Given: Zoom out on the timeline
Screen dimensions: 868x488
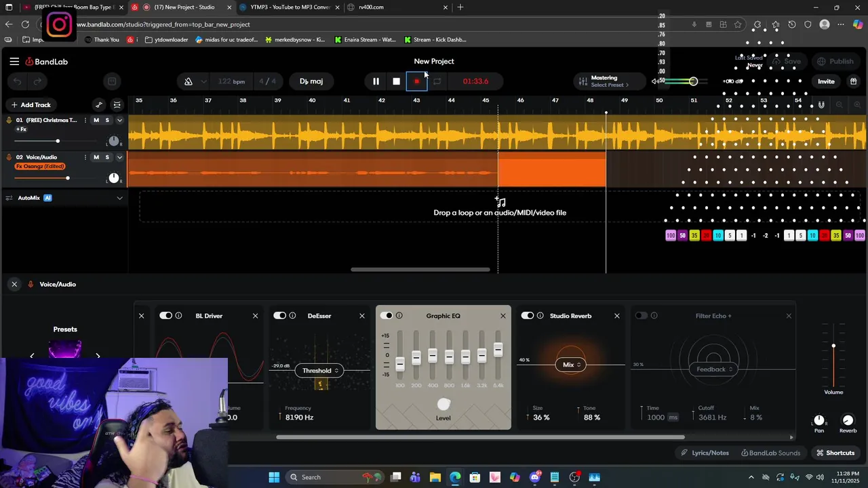Looking at the screenshot, I should pyautogui.click(x=840, y=105).
